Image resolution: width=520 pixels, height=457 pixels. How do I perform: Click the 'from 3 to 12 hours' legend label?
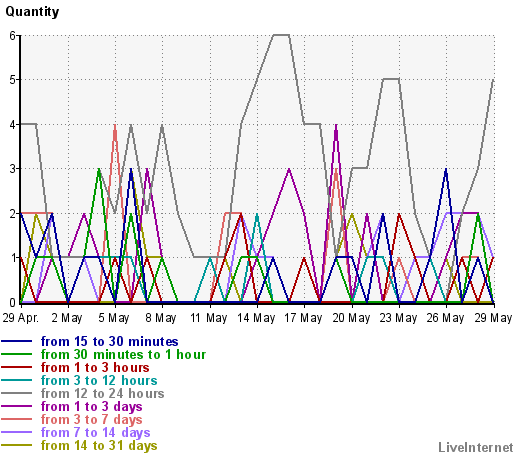point(99,381)
